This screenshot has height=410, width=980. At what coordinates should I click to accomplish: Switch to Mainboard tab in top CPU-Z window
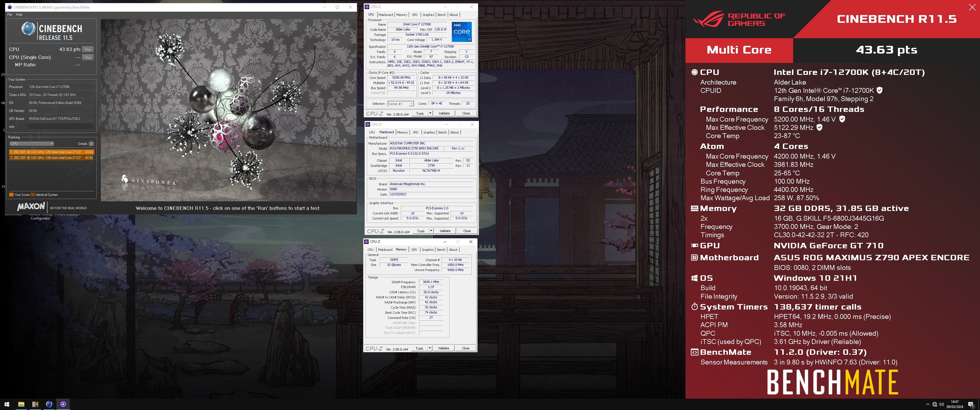tap(386, 15)
